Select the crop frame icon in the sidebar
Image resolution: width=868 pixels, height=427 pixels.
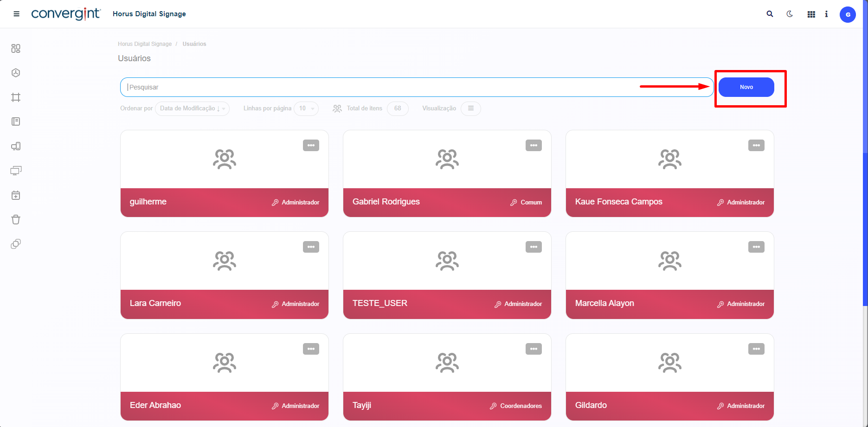tap(16, 97)
